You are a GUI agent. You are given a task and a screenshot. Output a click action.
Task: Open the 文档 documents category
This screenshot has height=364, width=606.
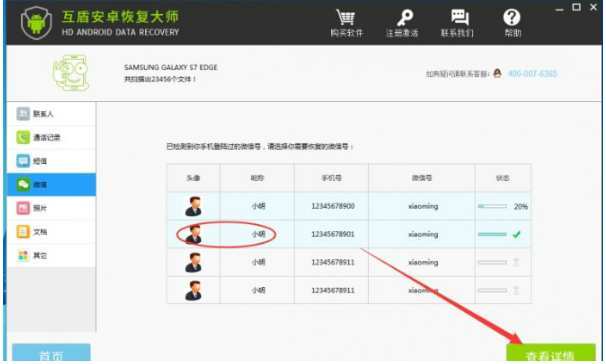pos(51,232)
